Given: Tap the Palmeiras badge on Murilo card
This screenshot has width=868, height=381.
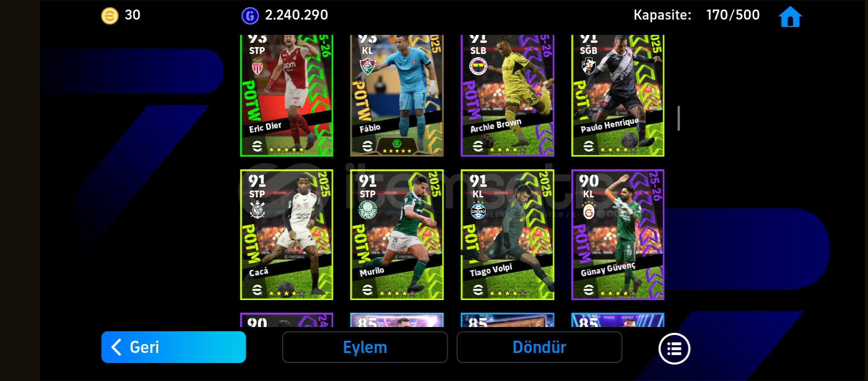Looking at the screenshot, I should coord(367,210).
